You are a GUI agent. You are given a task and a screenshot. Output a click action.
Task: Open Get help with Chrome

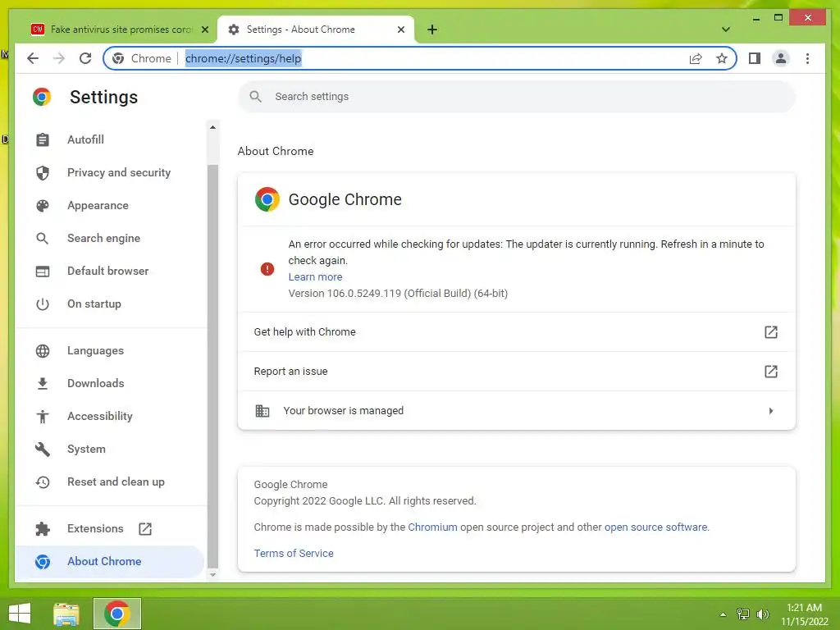click(517, 332)
